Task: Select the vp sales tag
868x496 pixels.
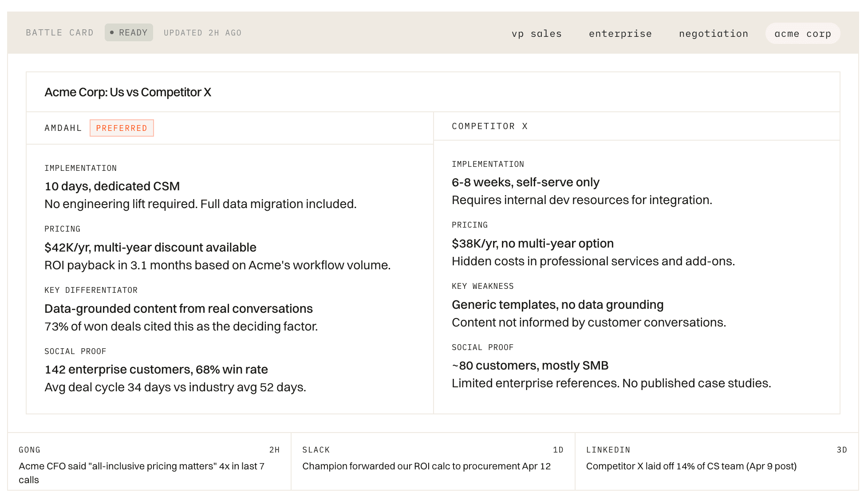Action: pyautogui.click(x=537, y=34)
